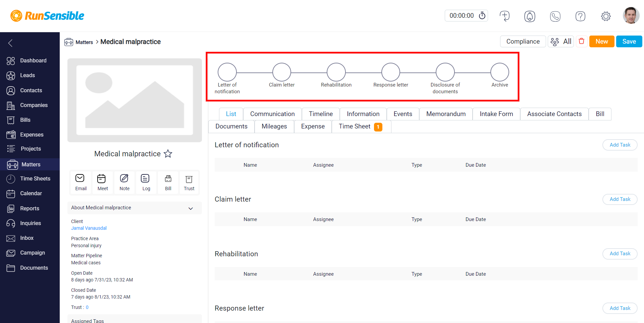
Task: Switch to the Timeline tab
Action: click(321, 114)
